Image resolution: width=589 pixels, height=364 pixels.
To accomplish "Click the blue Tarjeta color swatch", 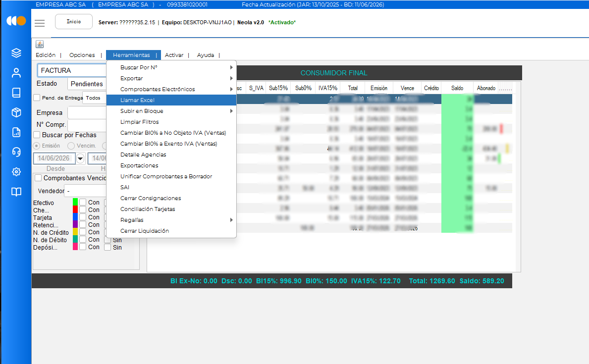I will click(75, 217).
